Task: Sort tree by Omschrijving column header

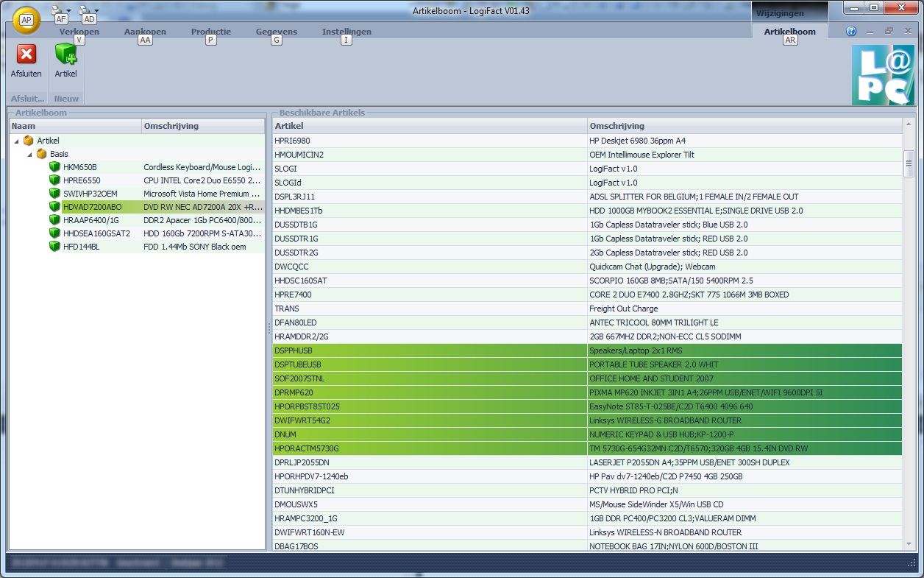Action: pos(203,126)
